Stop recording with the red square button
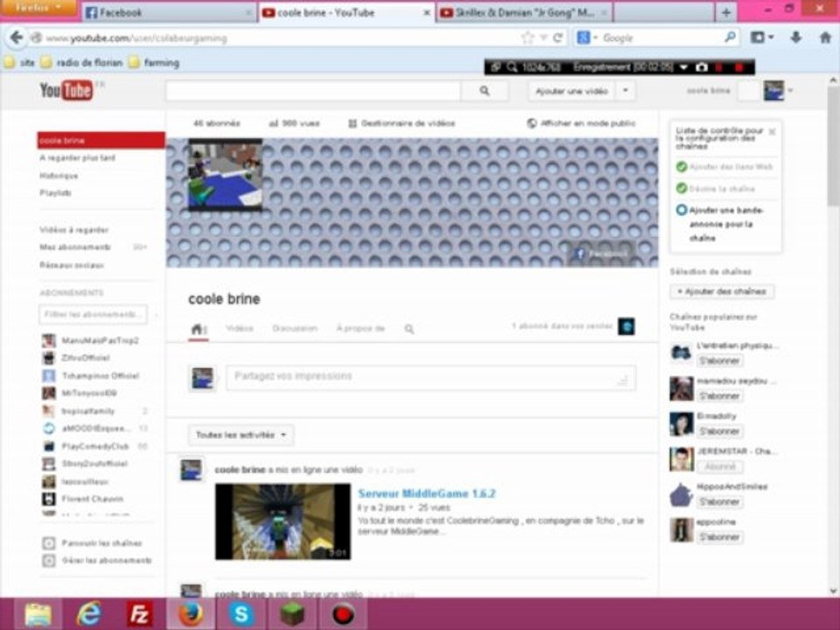This screenshot has height=630, width=840. point(739,67)
